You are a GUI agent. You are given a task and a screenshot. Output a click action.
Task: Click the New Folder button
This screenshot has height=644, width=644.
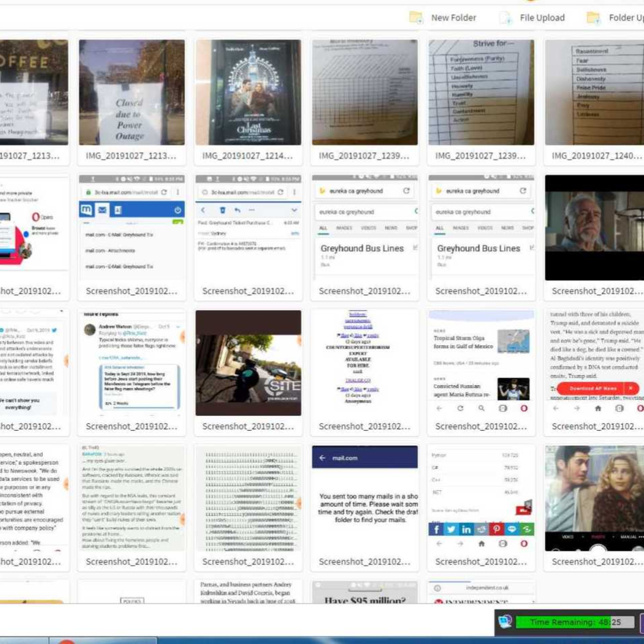[x=443, y=18]
